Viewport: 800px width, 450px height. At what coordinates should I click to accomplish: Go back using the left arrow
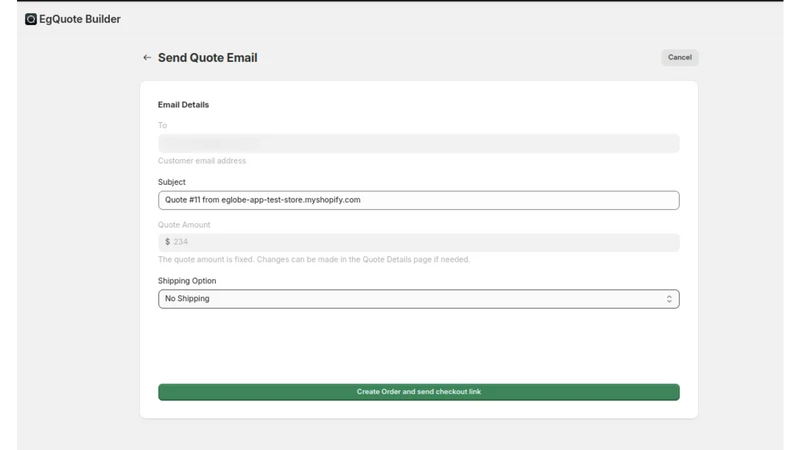point(147,58)
